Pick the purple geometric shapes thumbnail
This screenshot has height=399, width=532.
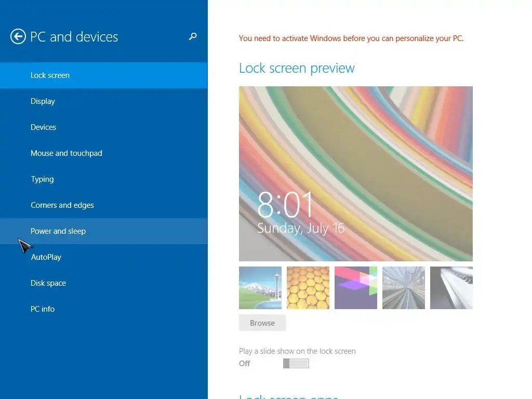pyautogui.click(x=356, y=288)
